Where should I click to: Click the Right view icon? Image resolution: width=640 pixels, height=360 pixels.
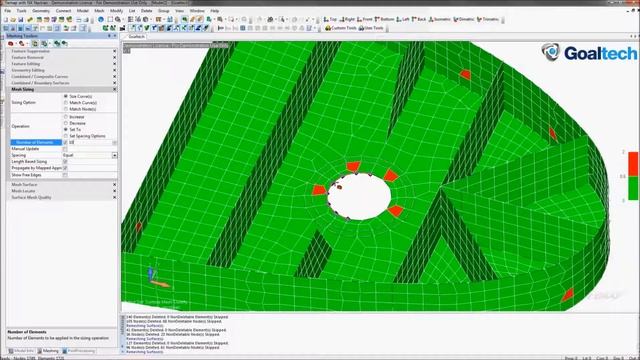click(x=347, y=19)
